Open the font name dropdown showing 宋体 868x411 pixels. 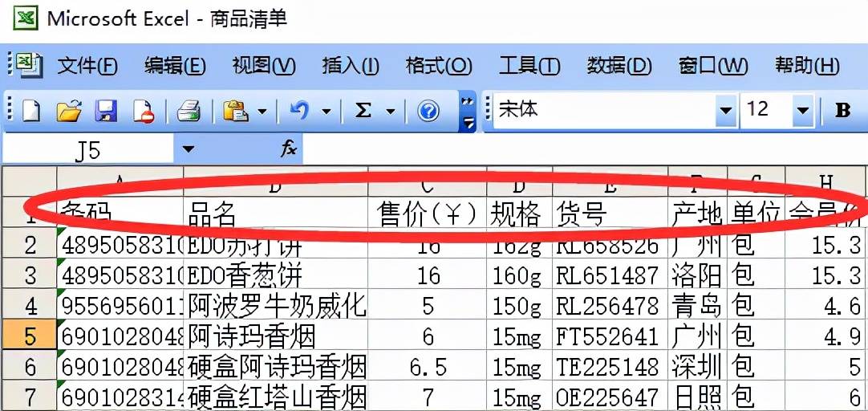[726, 110]
